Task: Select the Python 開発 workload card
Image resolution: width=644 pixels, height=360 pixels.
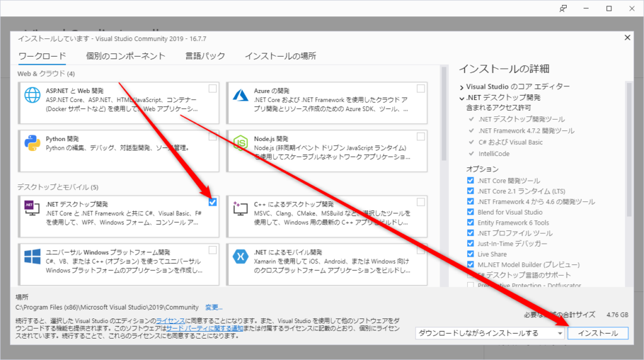Action: pyautogui.click(x=119, y=151)
